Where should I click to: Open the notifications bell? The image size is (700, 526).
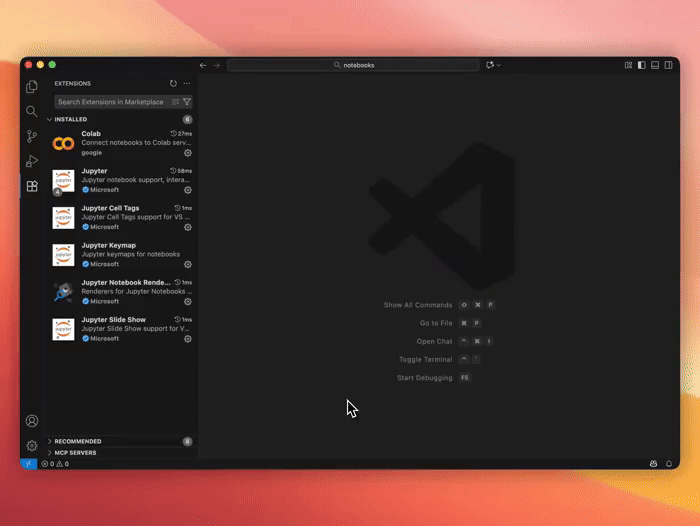click(x=669, y=463)
